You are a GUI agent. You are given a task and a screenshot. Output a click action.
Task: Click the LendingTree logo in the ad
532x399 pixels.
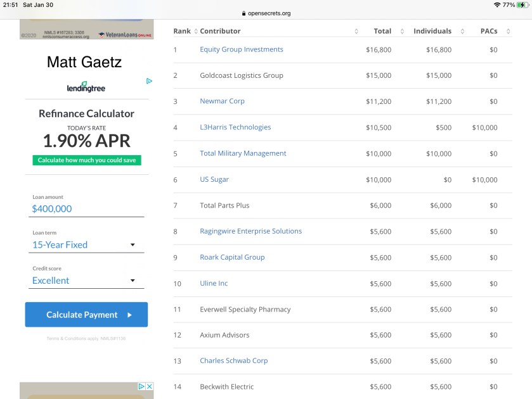[86, 87]
